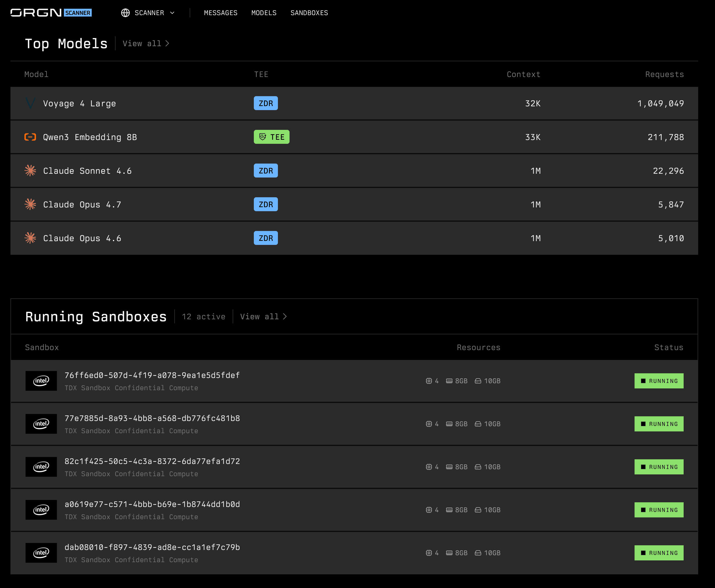Click Intel logo for sandbox 77e7885d

[x=41, y=424]
